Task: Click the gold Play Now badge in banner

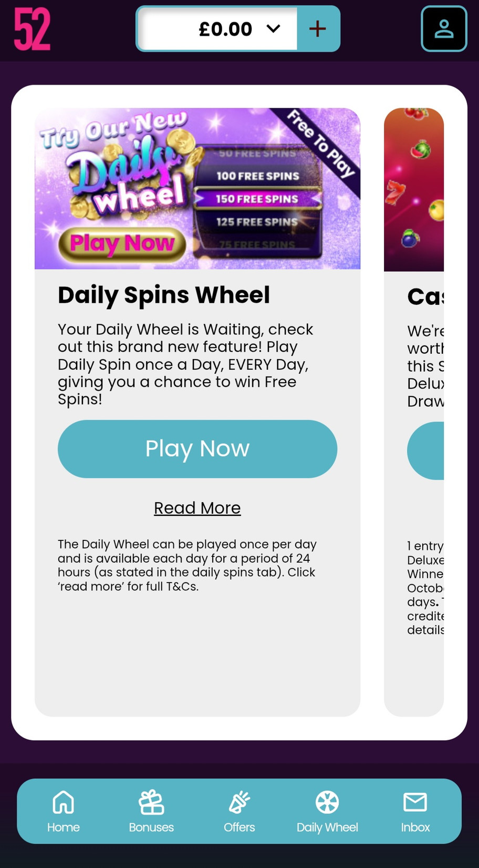Action: [122, 243]
